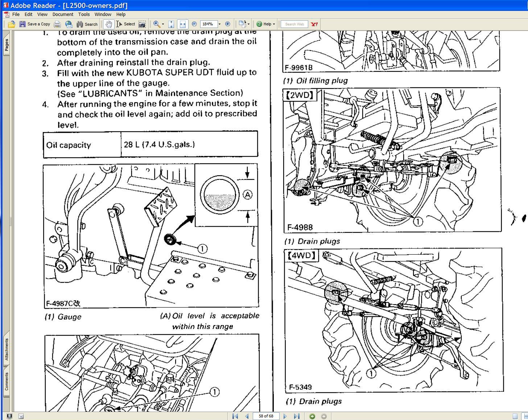Open the zoom percentage dropdown

click(219, 24)
